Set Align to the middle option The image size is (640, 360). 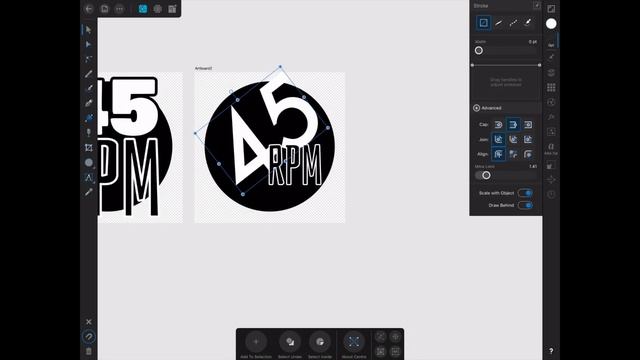tap(513, 154)
